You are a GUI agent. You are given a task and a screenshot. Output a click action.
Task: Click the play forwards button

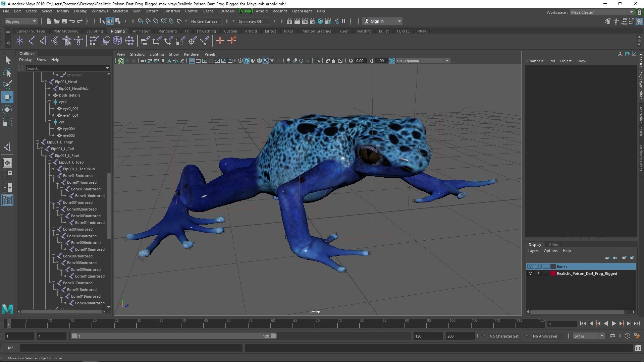coord(613,323)
